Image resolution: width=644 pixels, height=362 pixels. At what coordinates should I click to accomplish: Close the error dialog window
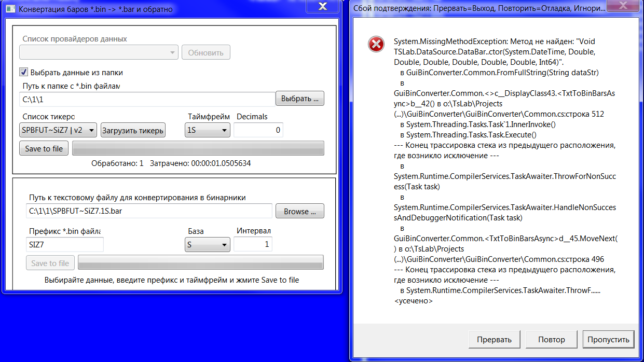click(623, 6)
